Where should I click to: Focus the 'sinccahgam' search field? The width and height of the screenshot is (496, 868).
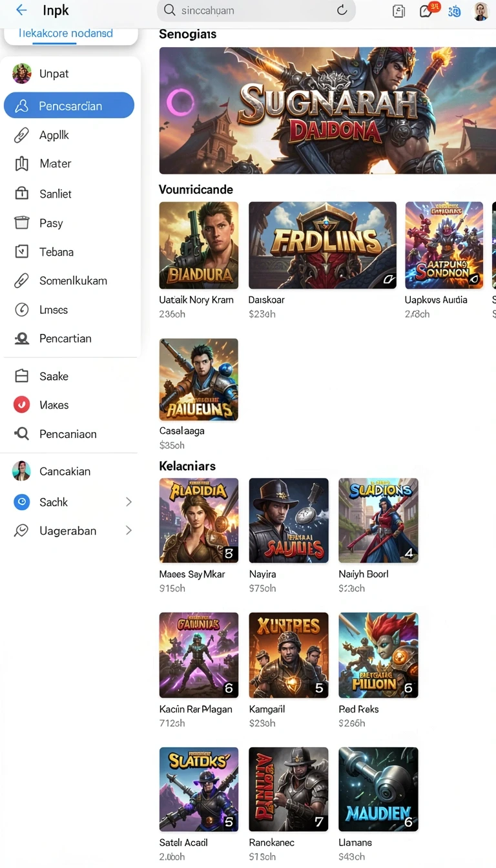pyautogui.click(x=256, y=10)
